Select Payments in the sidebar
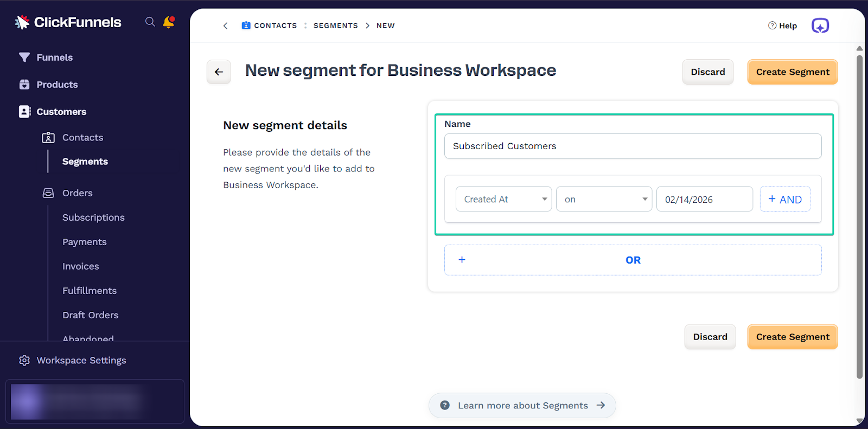 [x=85, y=242]
